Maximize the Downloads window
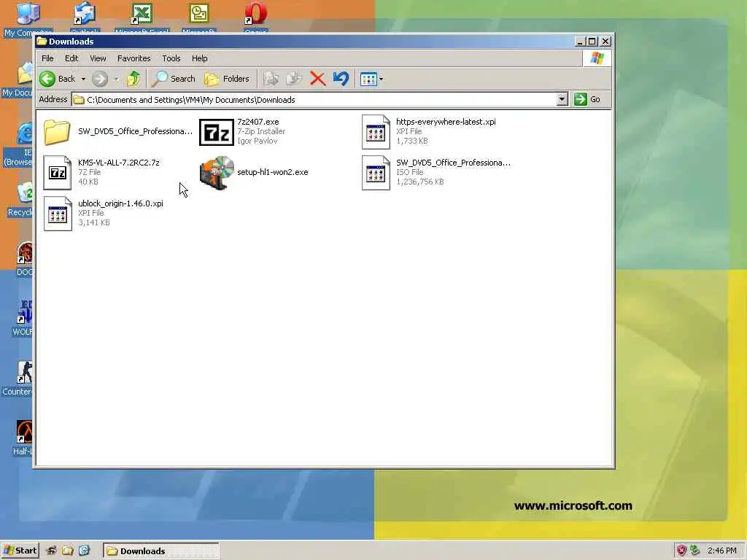This screenshot has height=560, width=747. 592,42
